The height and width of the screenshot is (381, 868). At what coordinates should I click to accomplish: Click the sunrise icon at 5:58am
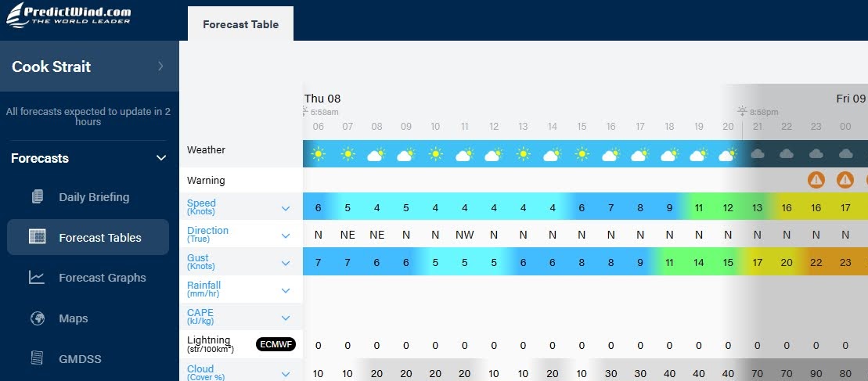(x=305, y=112)
